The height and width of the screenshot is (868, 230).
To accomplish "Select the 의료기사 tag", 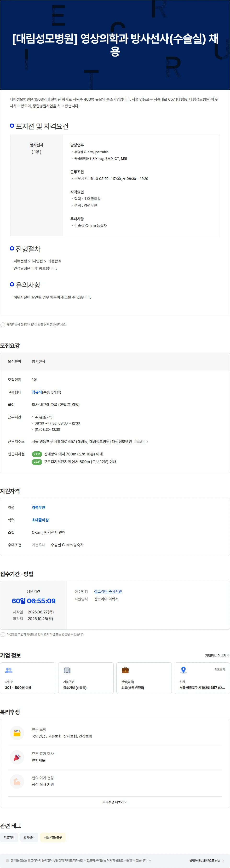I will coord(9,837).
